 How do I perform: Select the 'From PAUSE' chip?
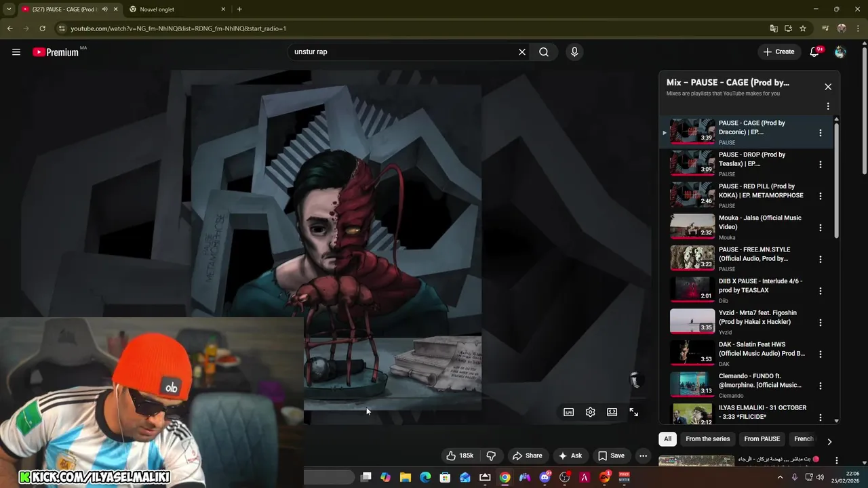[762, 439]
